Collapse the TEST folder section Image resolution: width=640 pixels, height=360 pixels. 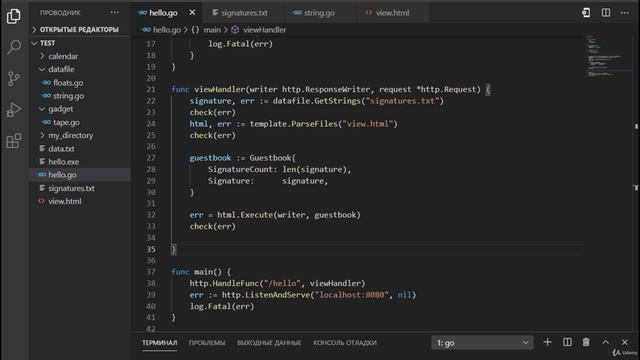(80, 43)
